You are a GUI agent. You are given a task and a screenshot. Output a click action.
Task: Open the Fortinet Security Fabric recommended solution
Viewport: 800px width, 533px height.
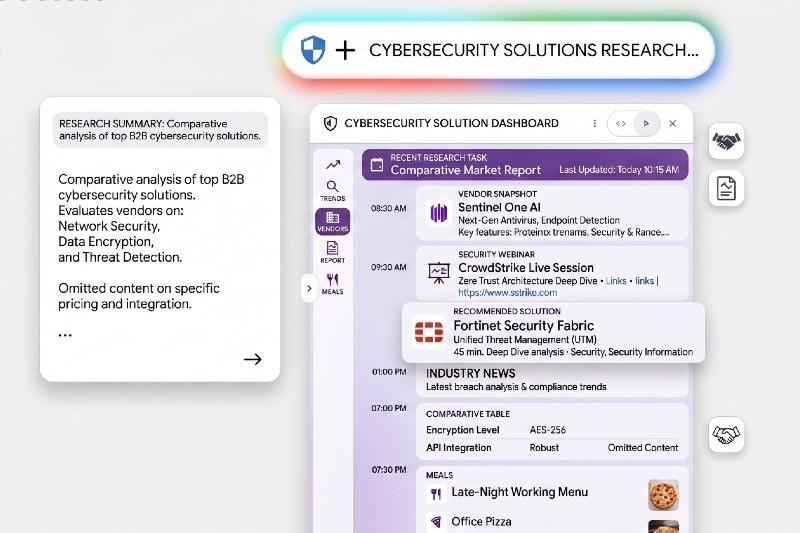(x=553, y=333)
